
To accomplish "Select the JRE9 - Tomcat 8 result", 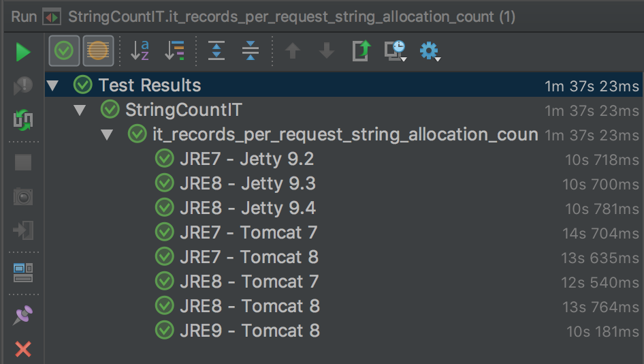I will tap(250, 331).
